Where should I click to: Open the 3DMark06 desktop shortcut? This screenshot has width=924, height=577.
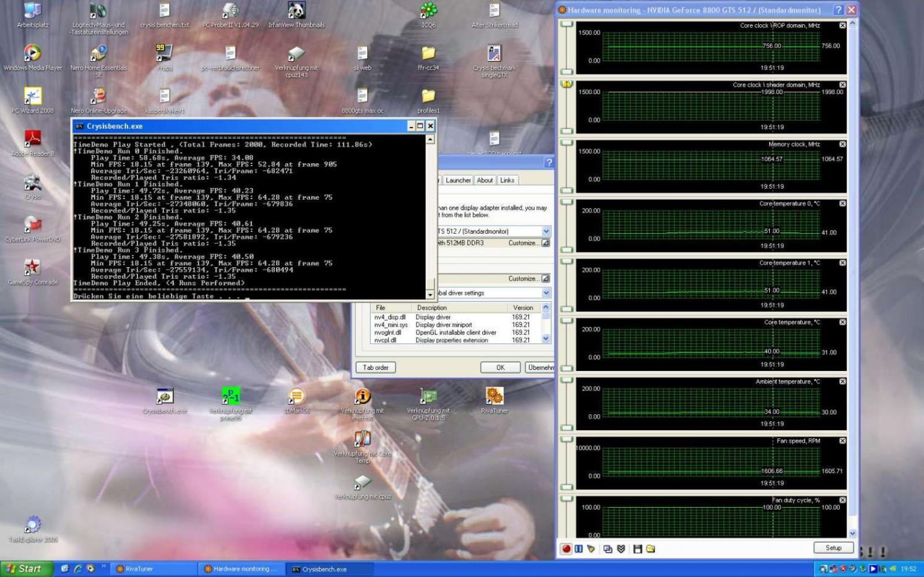[x=296, y=401]
